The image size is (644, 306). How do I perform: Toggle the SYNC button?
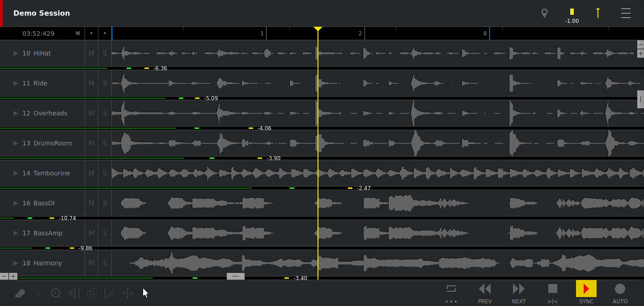586,293
